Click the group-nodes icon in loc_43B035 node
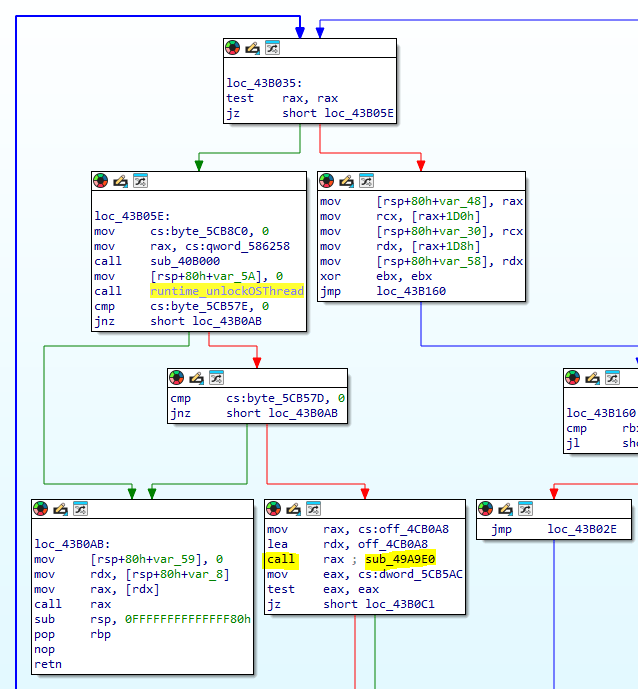Screen dimensions: 638x689 point(272,47)
